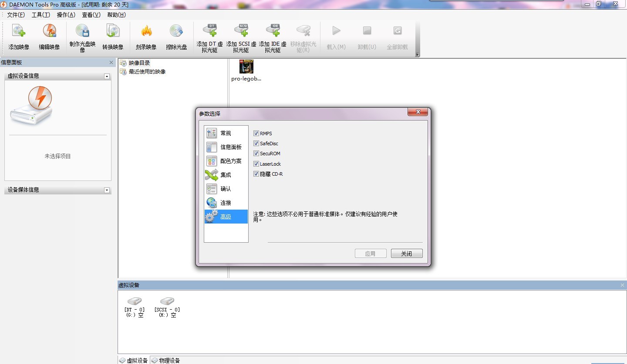Open the 连接 (Connection) preferences section
Viewport: 627px width, 364px height.
[226, 203]
